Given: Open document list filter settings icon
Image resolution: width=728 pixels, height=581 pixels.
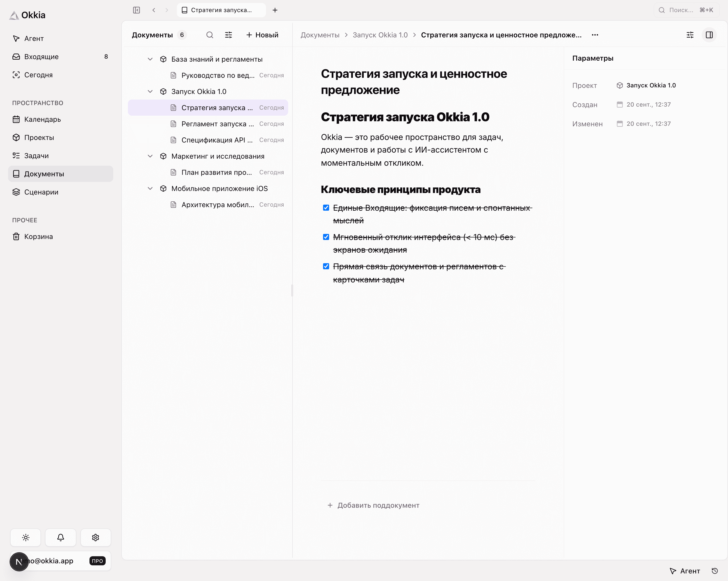Looking at the screenshot, I should [x=229, y=35].
